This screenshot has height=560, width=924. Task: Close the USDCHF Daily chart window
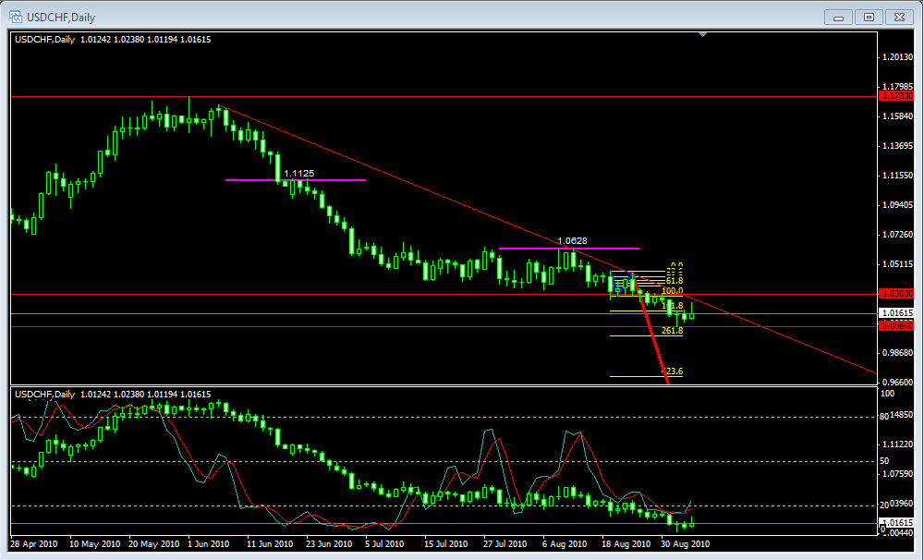coord(897,17)
